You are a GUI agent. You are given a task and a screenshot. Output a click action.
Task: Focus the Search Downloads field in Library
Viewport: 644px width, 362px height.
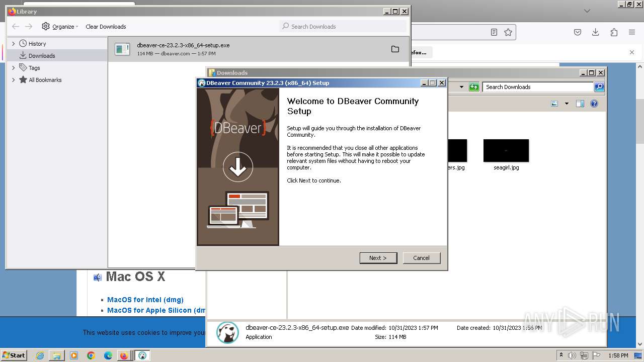click(x=343, y=27)
